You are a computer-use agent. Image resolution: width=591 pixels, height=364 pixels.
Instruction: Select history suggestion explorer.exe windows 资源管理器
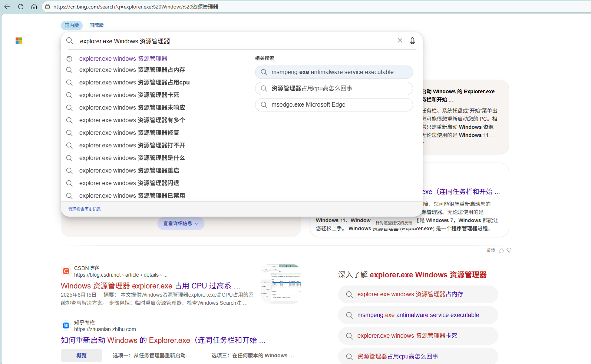(x=123, y=59)
